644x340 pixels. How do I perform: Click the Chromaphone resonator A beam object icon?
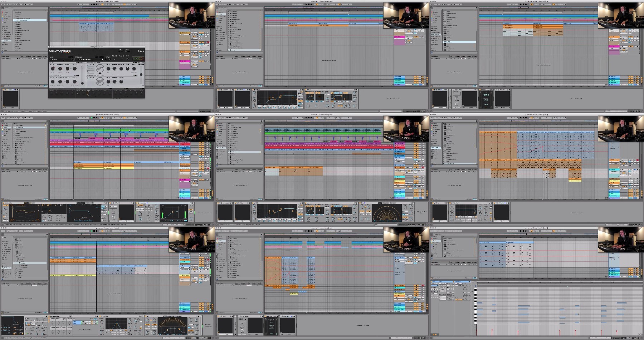100,68
